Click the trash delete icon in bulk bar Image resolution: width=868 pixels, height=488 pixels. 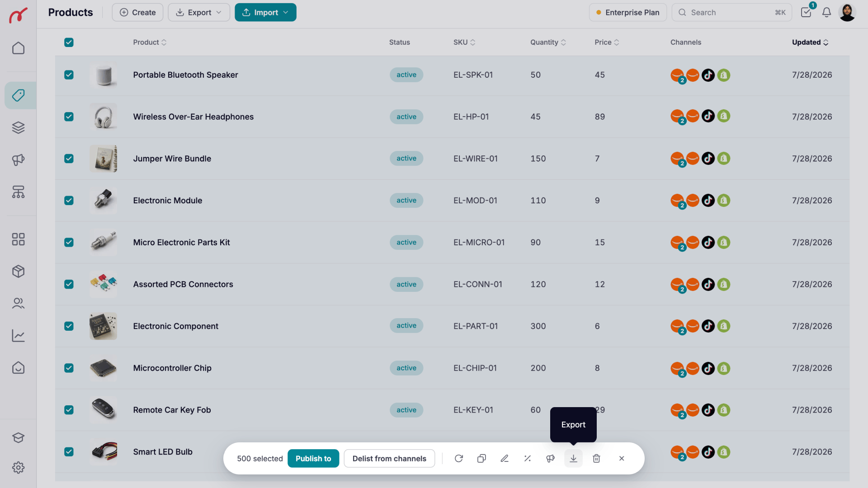596,458
